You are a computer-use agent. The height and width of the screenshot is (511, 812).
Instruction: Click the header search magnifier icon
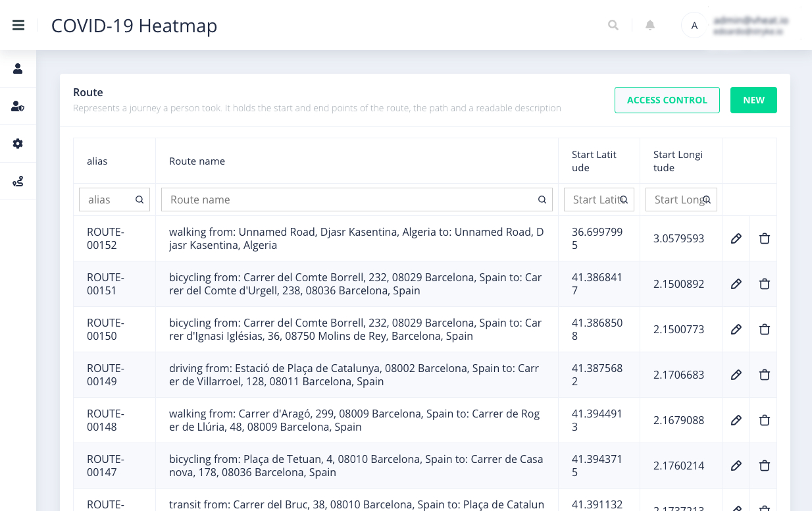point(613,25)
